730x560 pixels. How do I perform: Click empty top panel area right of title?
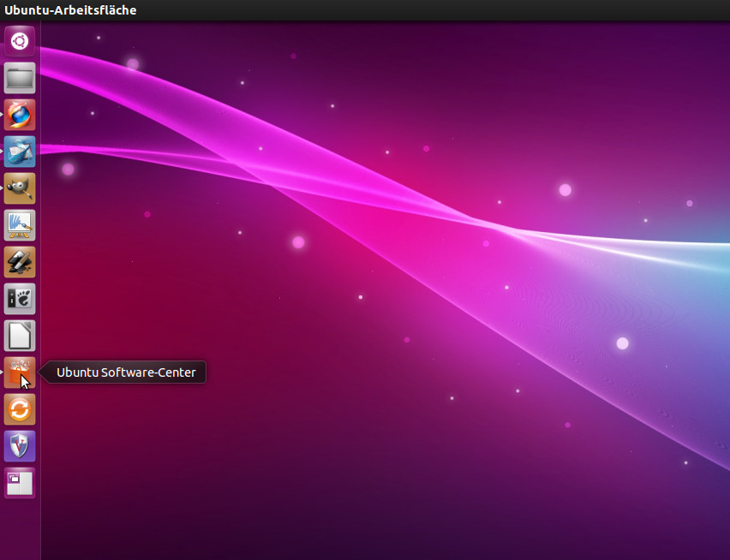pos(428,10)
